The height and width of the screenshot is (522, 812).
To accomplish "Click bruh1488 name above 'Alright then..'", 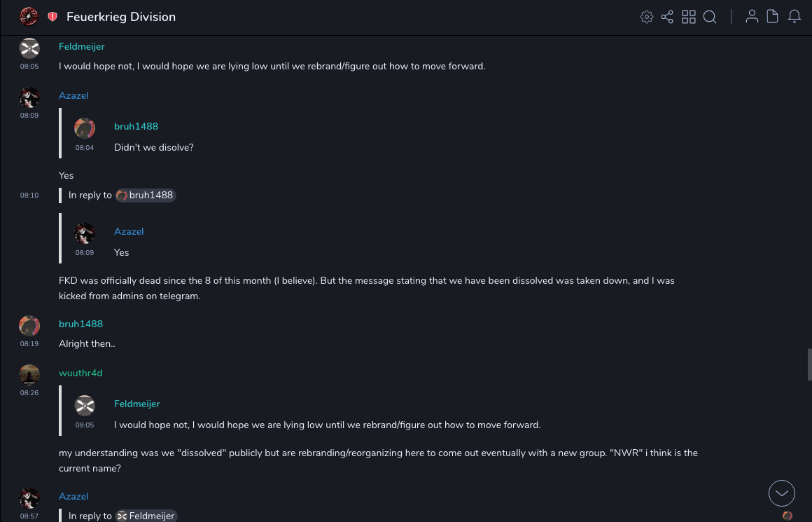I will pos(80,324).
